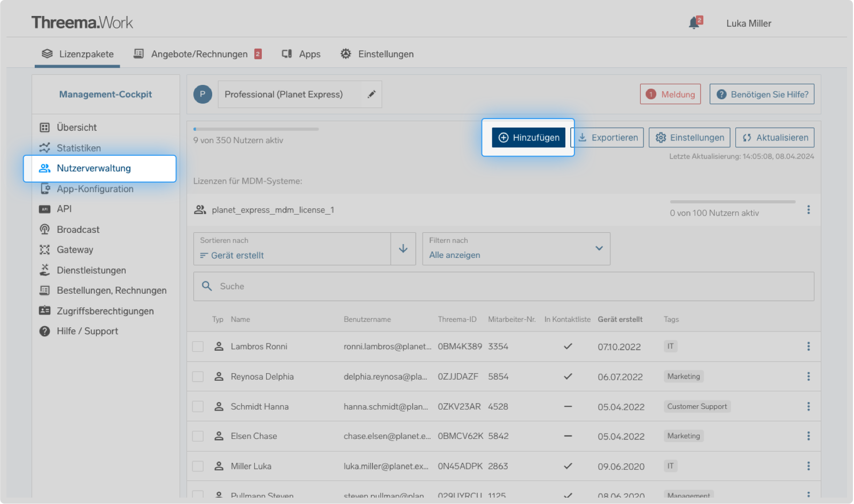The height and width of the screenshot is (504, 854).
Task: Tick the checkbox for Schmidt Hanna
Action: pyautogui.click(x=198, y=406)
